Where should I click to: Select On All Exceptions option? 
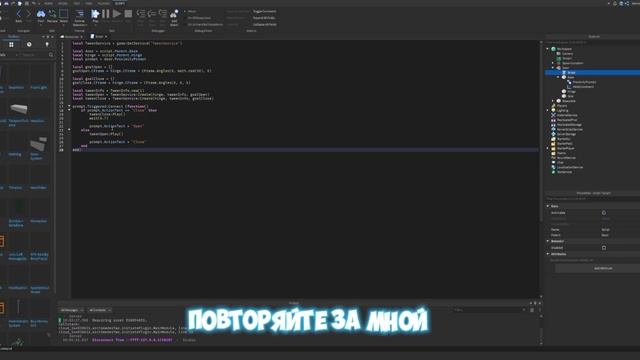[x=200, y=18]
